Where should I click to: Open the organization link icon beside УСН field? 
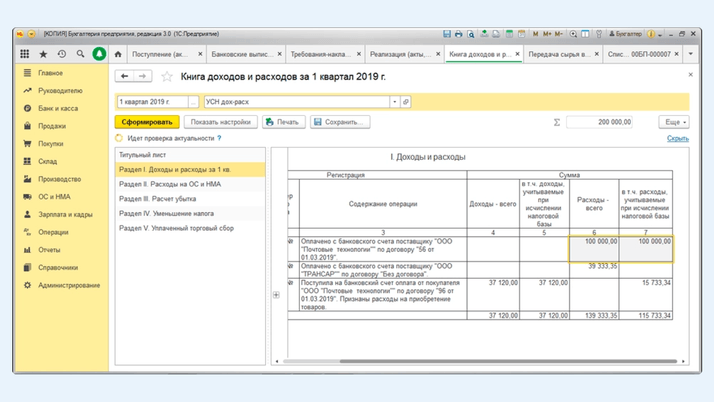point(406,102)
